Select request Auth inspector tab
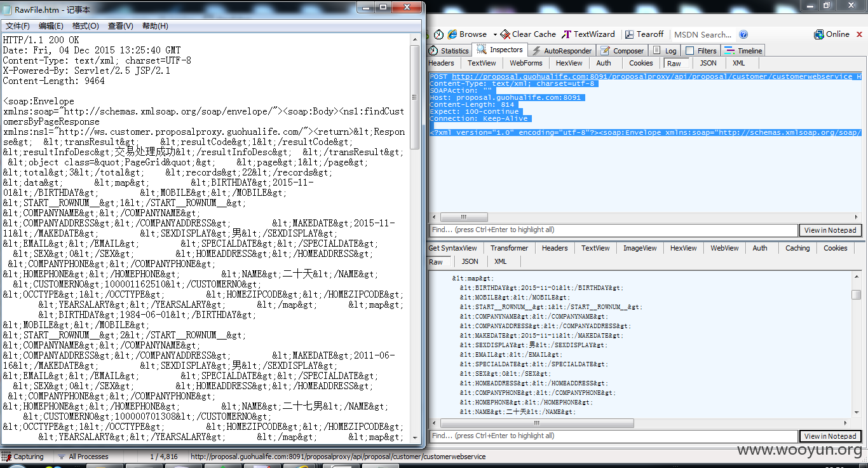868x468 pixels. [x=604, y=63]
